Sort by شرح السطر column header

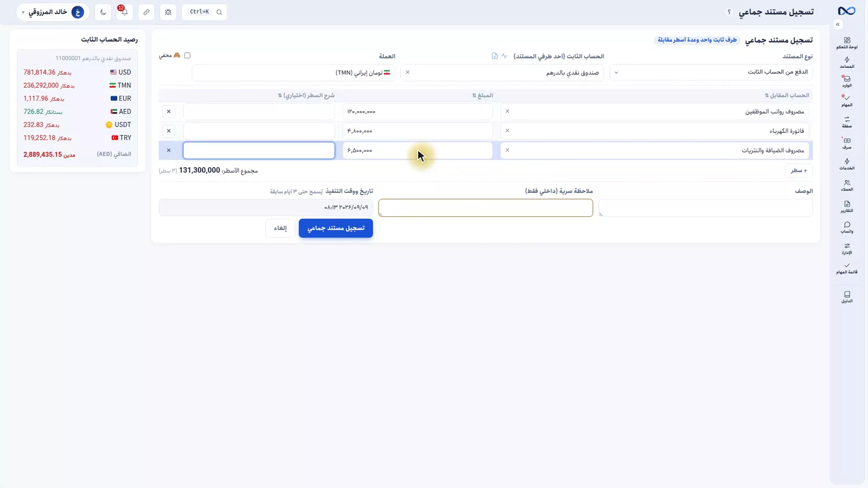click(306, 95)
